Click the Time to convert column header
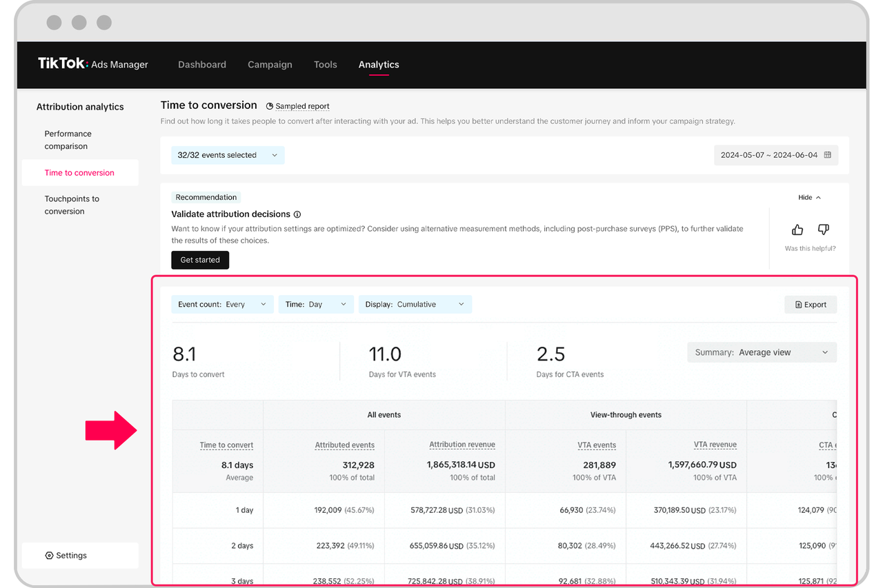883x588 pixels. click(x=226, y=445)
